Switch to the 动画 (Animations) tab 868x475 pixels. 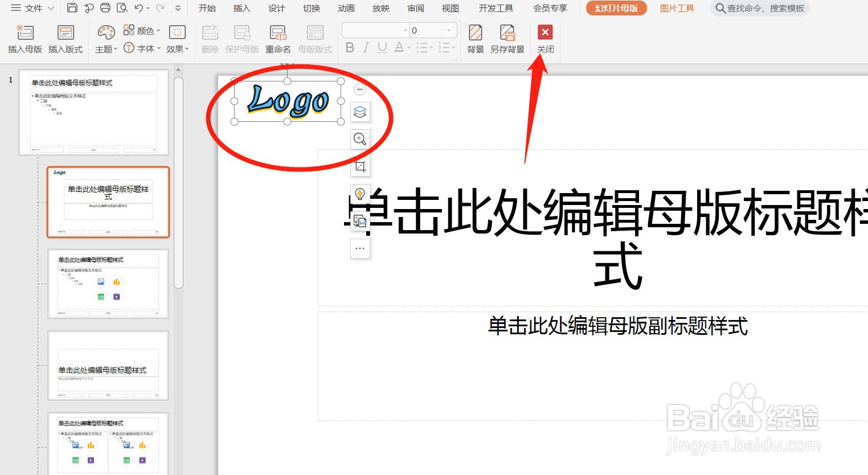(346, 8)
